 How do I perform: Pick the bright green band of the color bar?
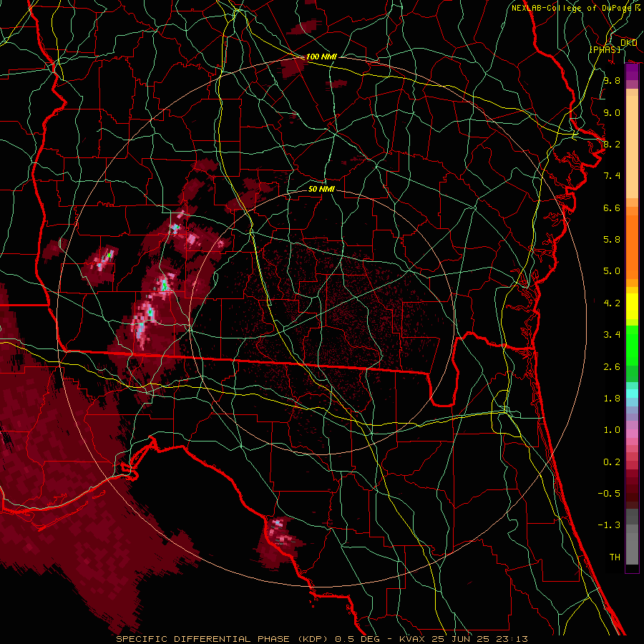tap(632, 345)
